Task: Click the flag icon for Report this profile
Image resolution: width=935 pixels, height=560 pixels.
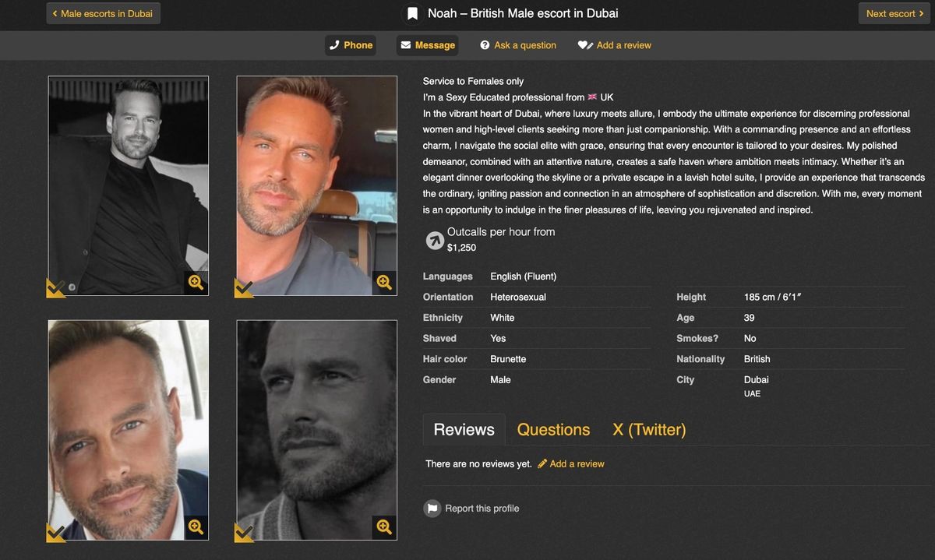Action: [432, 508]
